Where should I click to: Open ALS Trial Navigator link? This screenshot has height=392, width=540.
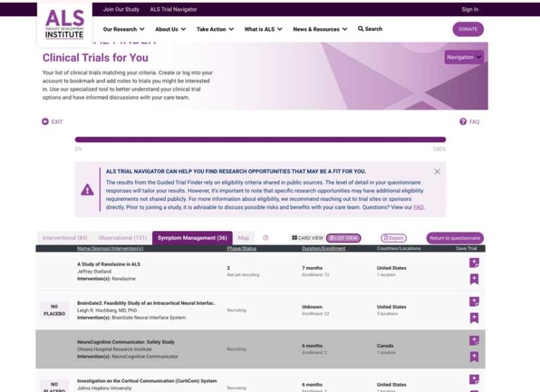tap(173, 9)
